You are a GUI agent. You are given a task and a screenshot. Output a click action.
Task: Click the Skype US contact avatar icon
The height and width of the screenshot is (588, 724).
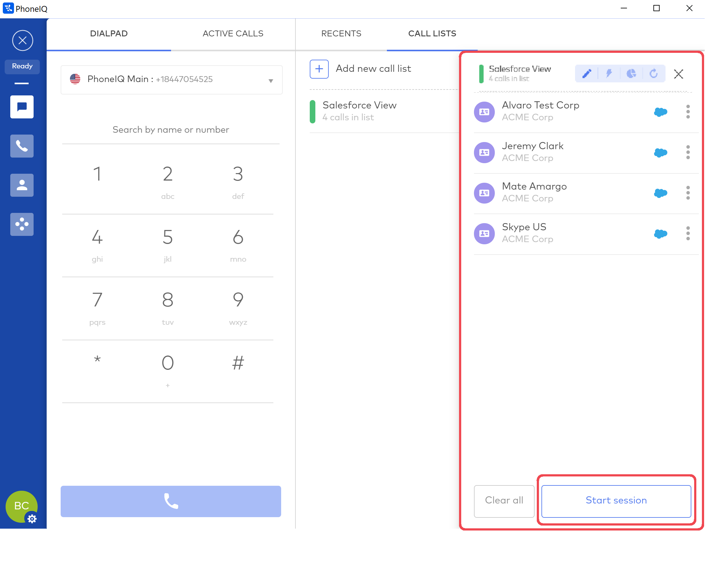coord(484,233)
